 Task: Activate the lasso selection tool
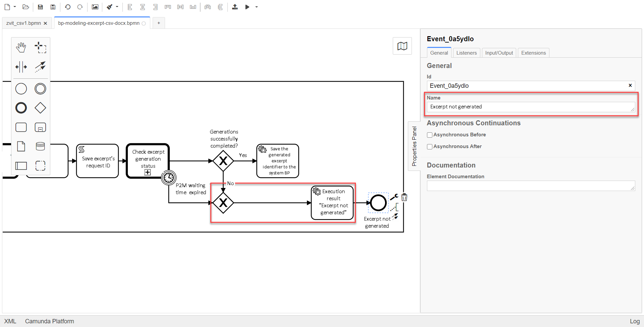(40, 48)
